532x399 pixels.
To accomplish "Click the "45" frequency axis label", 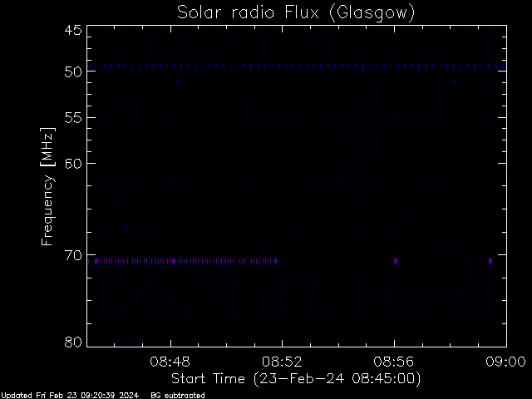I will [x=73, y=30].
